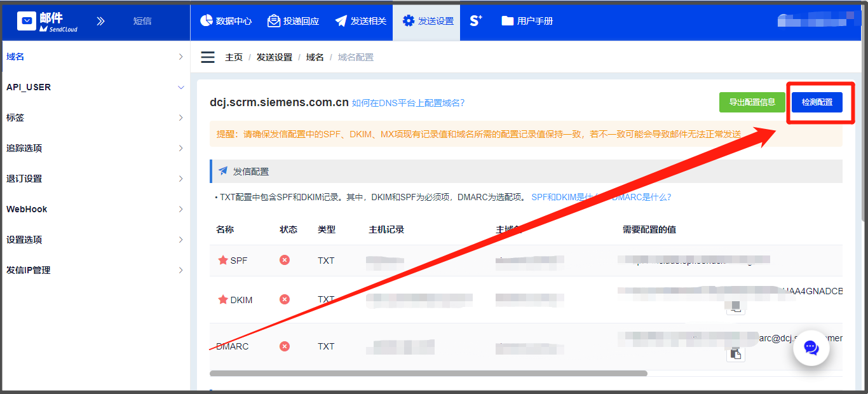Image resolution: width=868 pixels, height=394 pixels.
Task: Open the 用户手册 menu item
Action: pos(529,20)
